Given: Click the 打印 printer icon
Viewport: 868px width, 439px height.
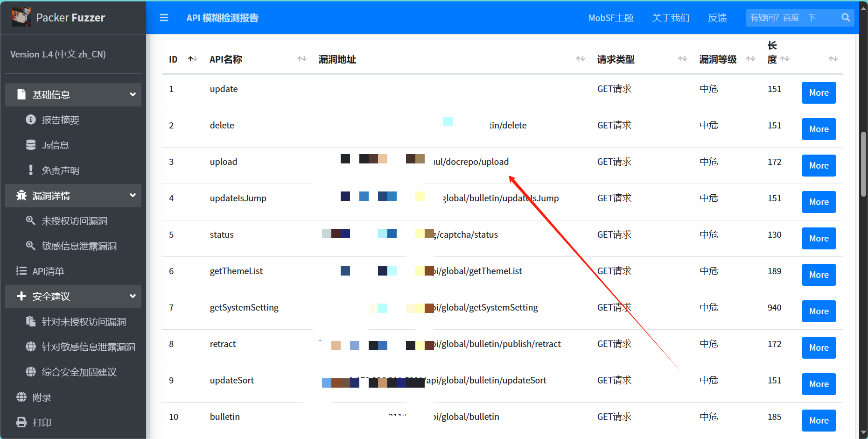Looking at the screenshot, I should [21, 422].
